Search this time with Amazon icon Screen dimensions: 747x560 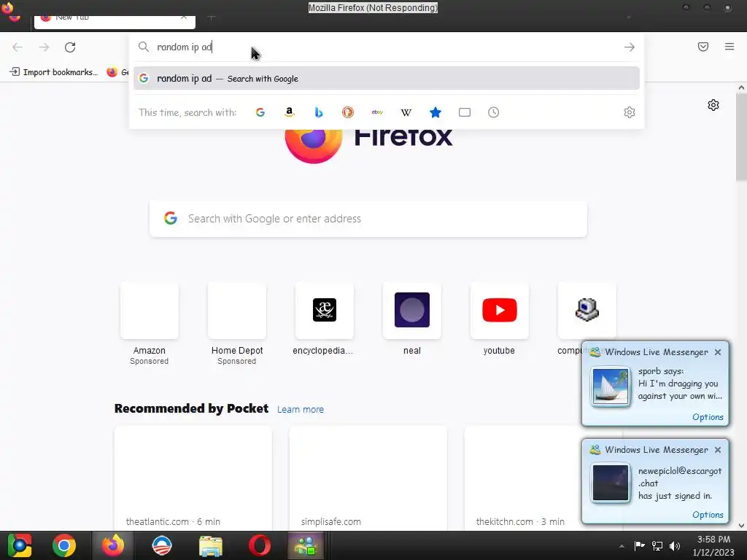coord(289,112)
